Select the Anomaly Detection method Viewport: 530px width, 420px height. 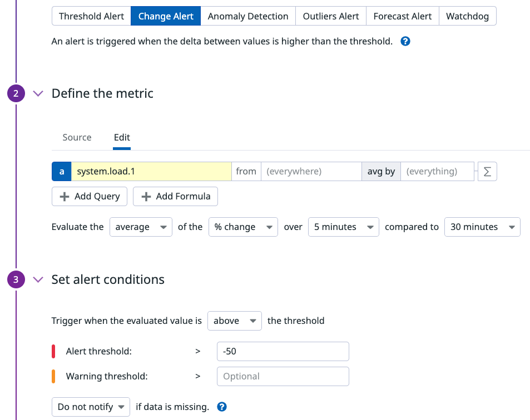[248, 16]
